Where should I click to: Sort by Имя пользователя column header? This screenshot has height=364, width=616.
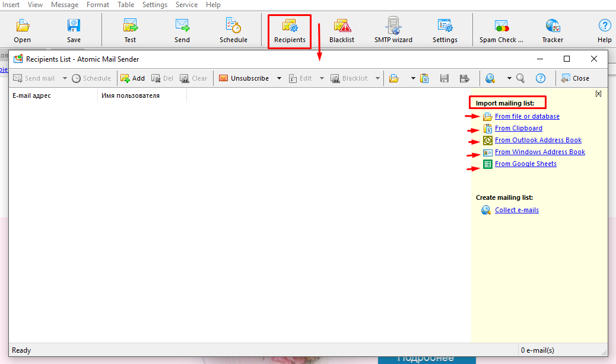pyautogui.click(x=142, y=95)
